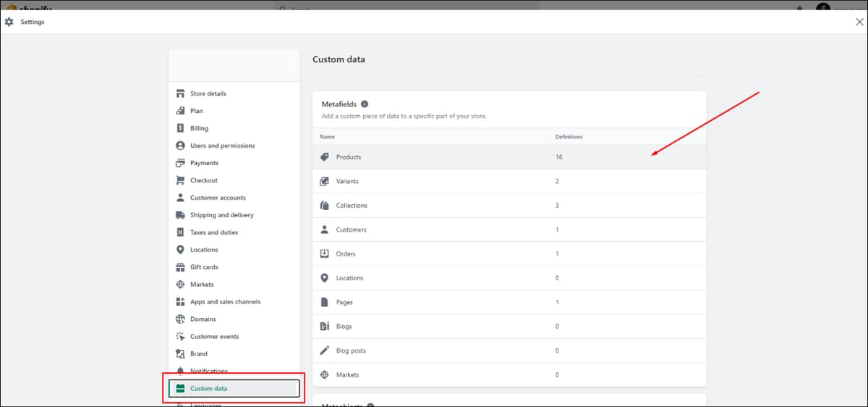Click the Payments card icon
Viewport: 868px width, 407px height.
pos(181,163)
